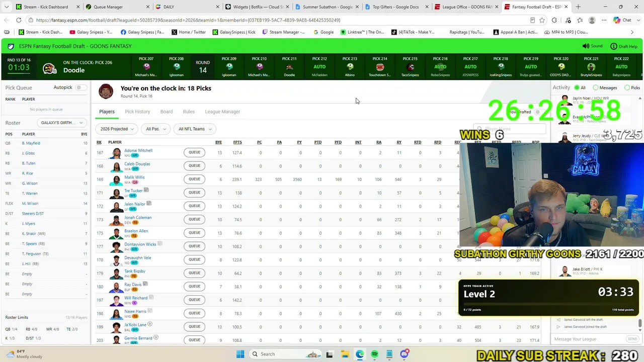644x362 pixels.
Task: Open Draft Help info icon
Action: [613, 46]
